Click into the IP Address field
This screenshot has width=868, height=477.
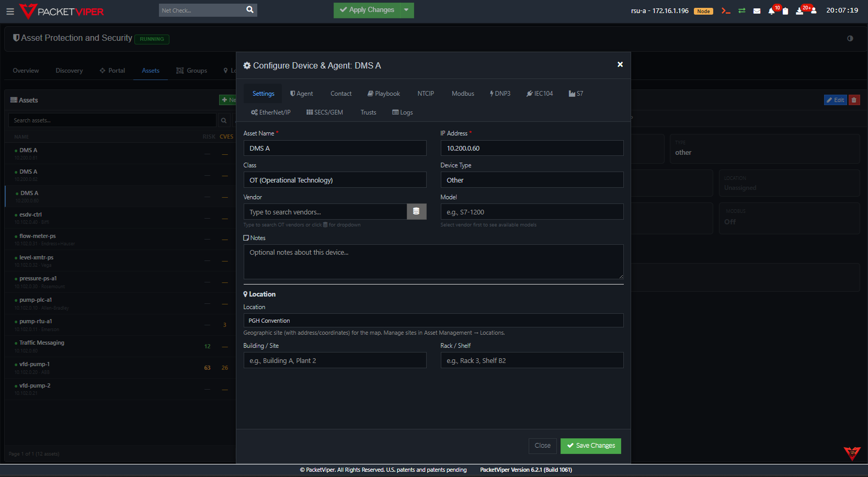tap(532, 148)
